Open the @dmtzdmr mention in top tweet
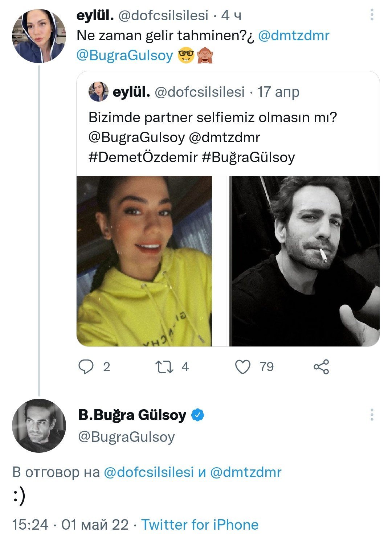 pyautogui.click(x=294, y=36)
